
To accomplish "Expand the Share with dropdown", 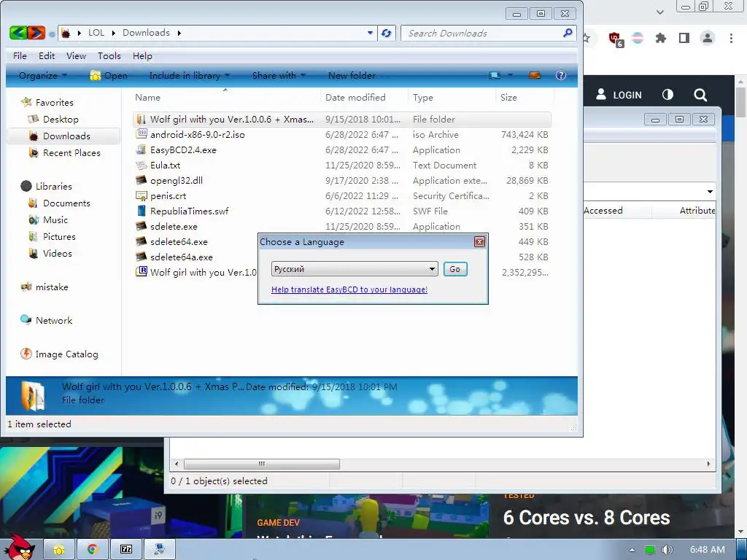I will (x=278, y=75).
